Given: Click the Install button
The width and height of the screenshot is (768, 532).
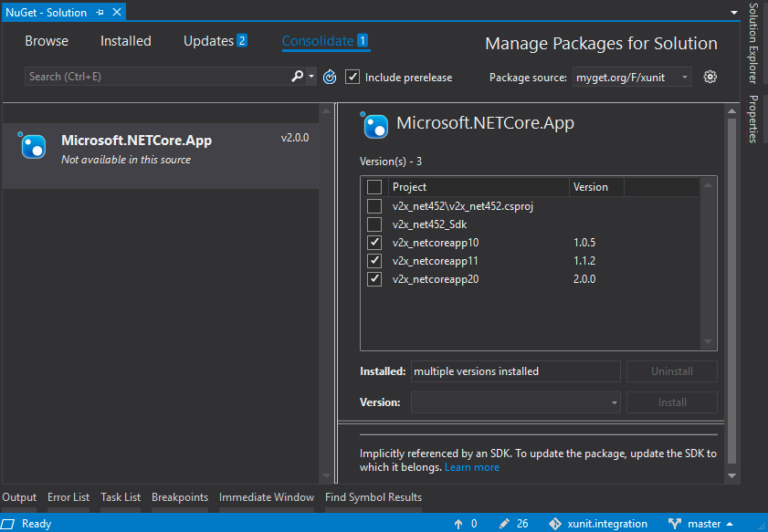Looking at the screenshot, I should pos(671,402).
